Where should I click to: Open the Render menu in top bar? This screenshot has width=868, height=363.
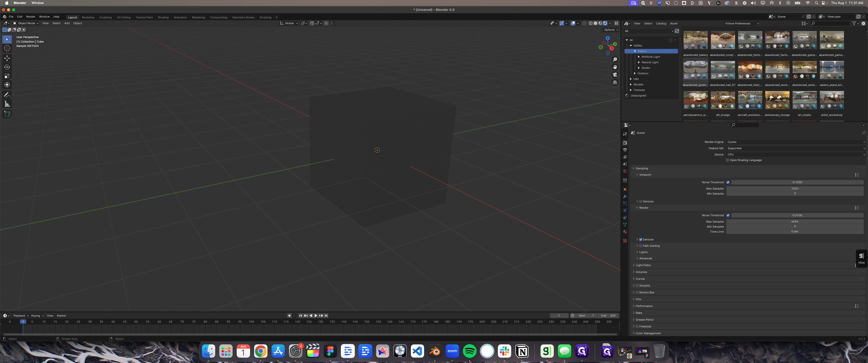pyautogui.click(x=31, y=16)
